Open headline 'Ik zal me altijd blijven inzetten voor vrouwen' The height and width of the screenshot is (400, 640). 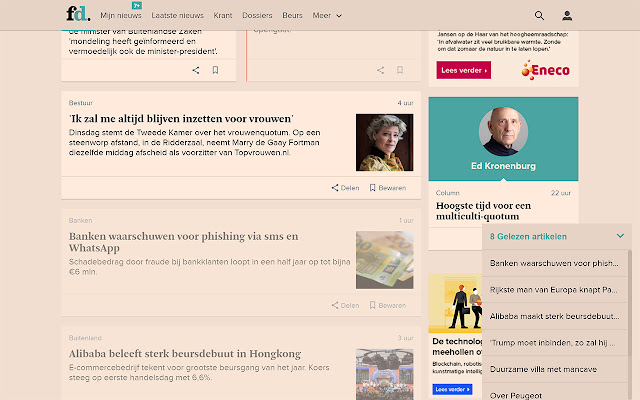point(181,119)
